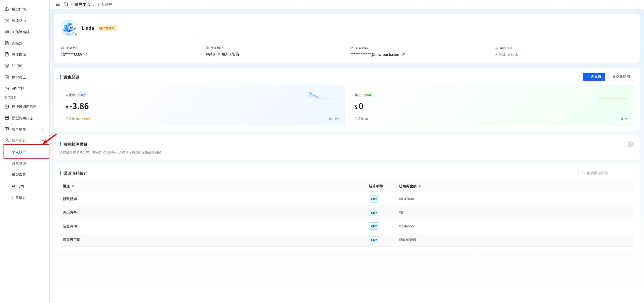Image resolution: width=644 pixels, height=303 pixels.
Task: Click 账户中心 in the breadcrumb
Action: (x=82, y=5)
